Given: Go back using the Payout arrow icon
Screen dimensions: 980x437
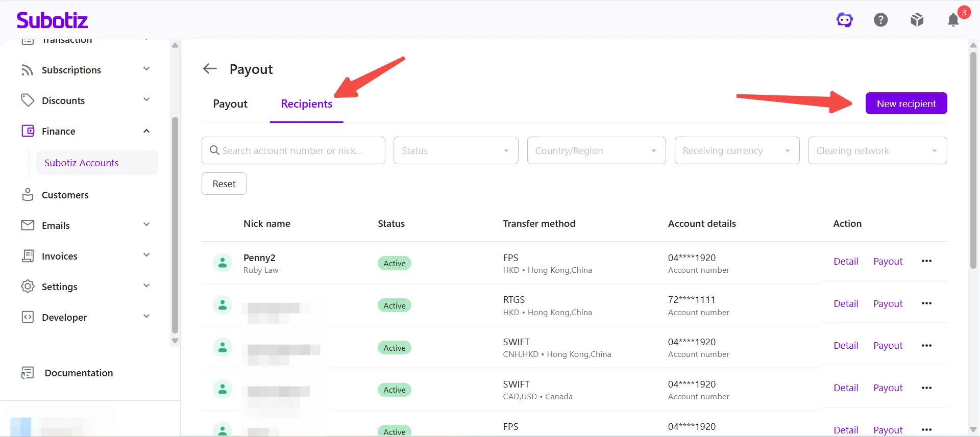Looking at the screenshot, I should 210,68.
